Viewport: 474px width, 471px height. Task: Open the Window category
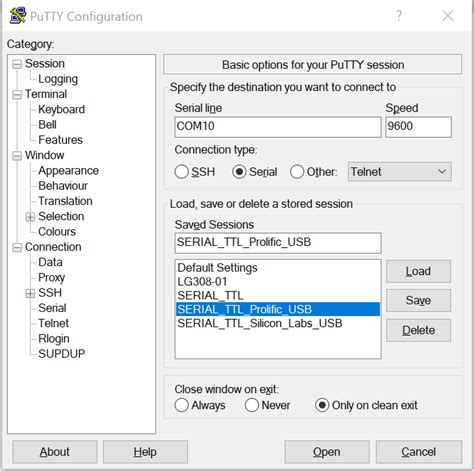45,155
